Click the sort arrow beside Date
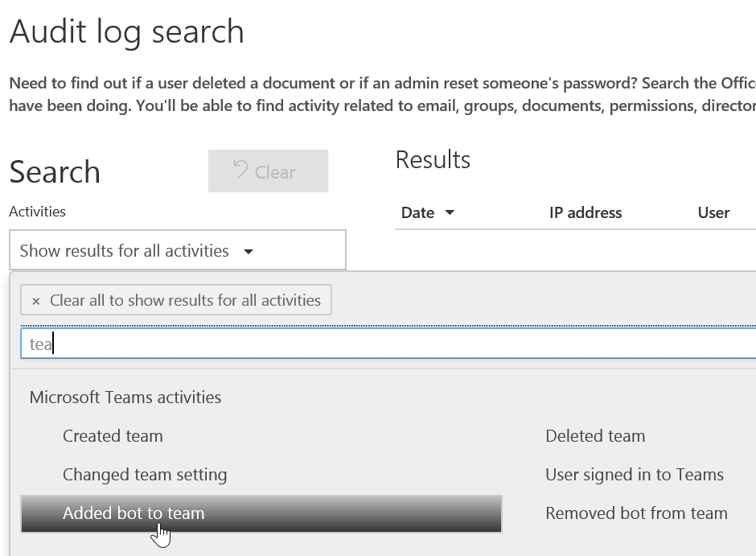The width and height of the screenshot is (756, 556). (x=450, y=213)
